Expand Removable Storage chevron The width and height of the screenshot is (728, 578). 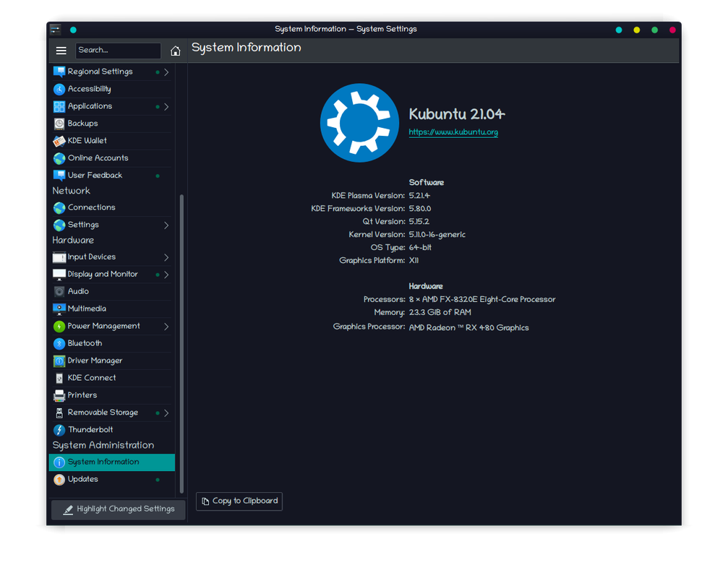point(166,413)
